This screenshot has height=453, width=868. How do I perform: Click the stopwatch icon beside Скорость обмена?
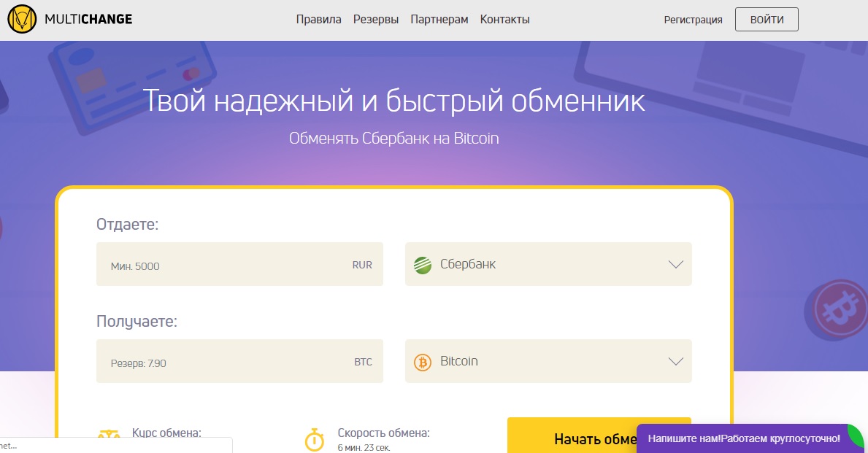314,439
